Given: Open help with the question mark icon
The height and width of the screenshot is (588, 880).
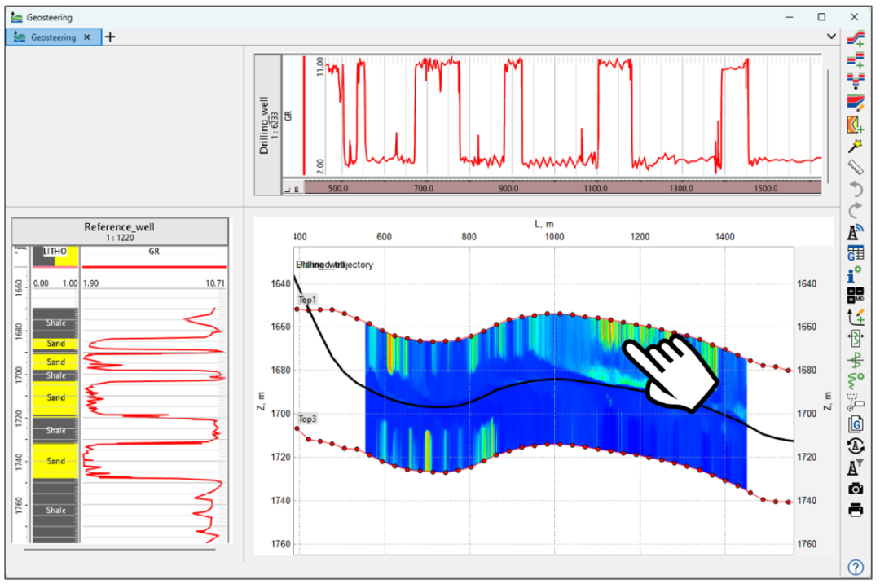Looking at the screenshot, I should click(x=856, y=567).
